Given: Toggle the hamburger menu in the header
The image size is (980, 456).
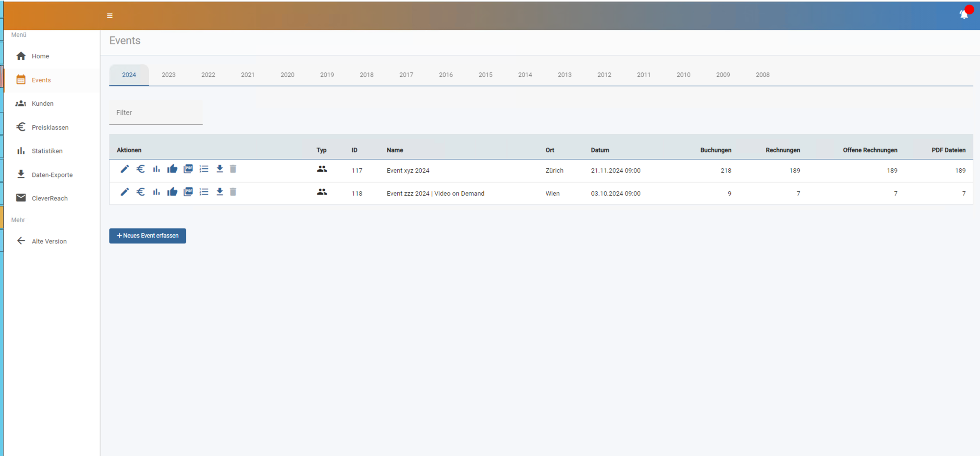Looking at the screenshot, I should [109, 16].
